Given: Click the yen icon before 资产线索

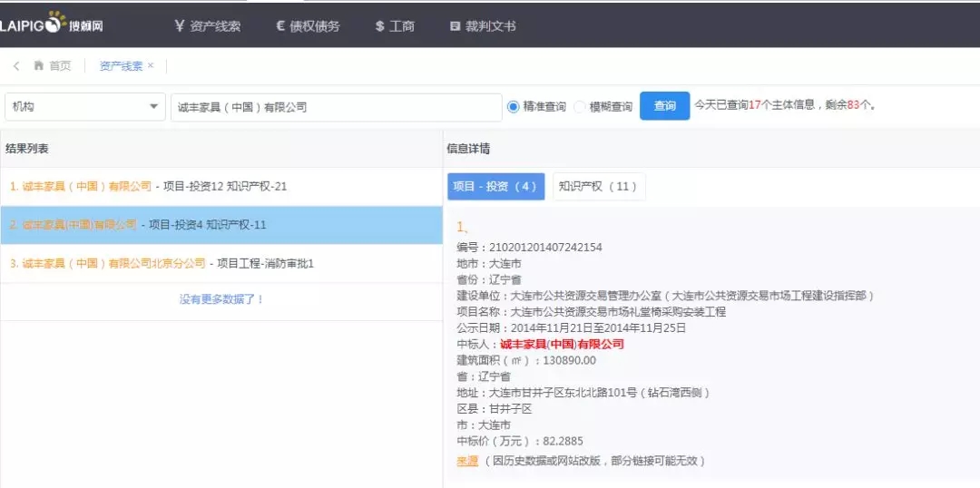Looking at the screenshot, I should click(180, 26).
